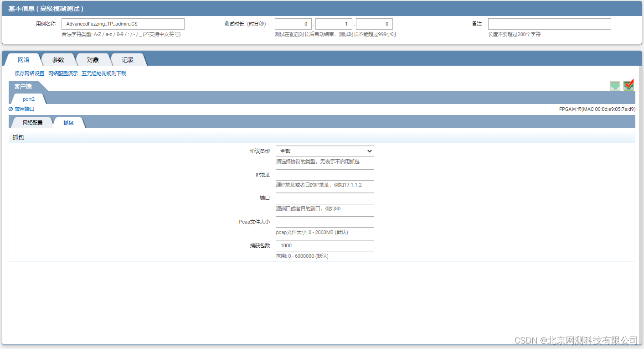The height and width of the screenshot is (349, 644).
Task: Click the protocol type hint text
Action: 318,161
